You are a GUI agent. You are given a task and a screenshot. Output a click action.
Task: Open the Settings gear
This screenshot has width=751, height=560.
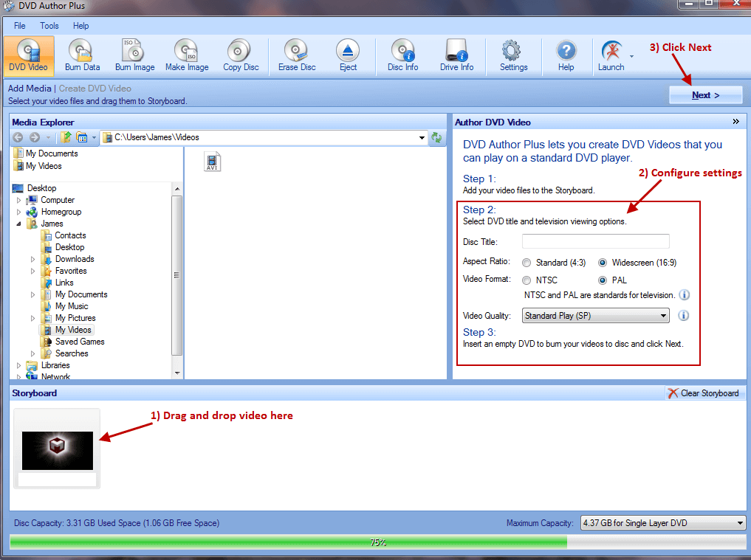513,55
